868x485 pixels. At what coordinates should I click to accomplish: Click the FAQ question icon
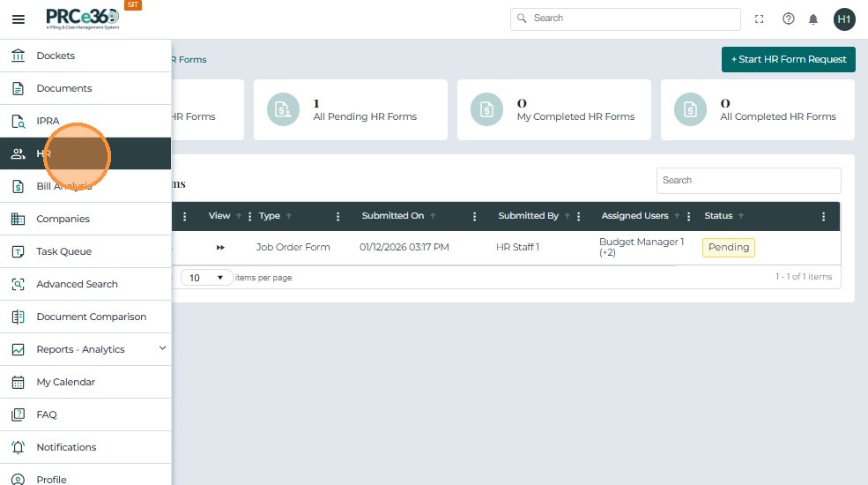coord(19,414)
